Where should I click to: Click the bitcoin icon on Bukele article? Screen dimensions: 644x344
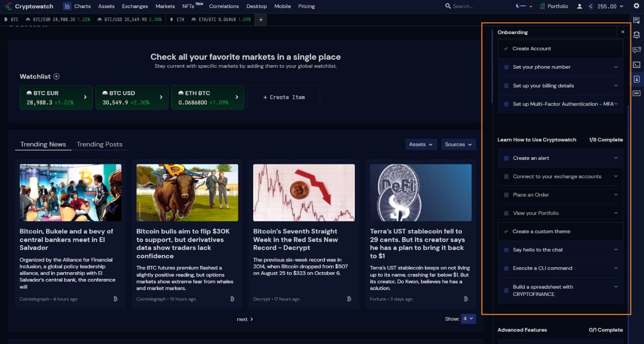pos(115,299)
